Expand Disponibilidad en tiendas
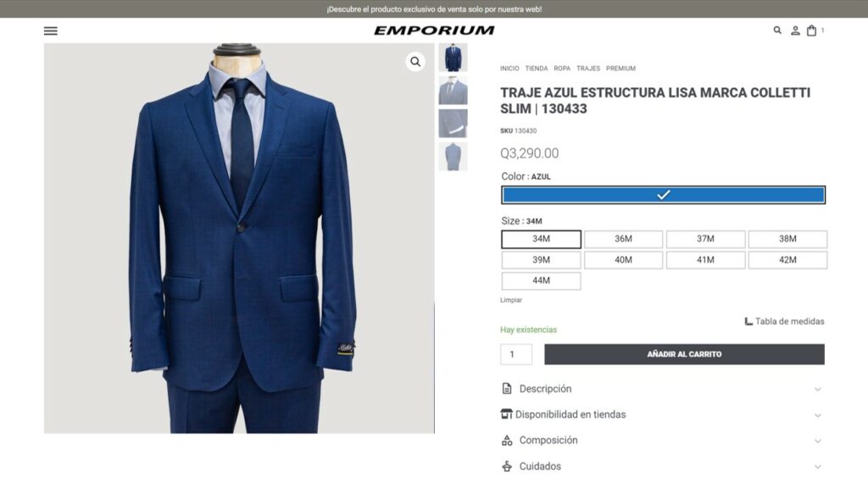This screenshot has height=478, width=868. [662, 414]
